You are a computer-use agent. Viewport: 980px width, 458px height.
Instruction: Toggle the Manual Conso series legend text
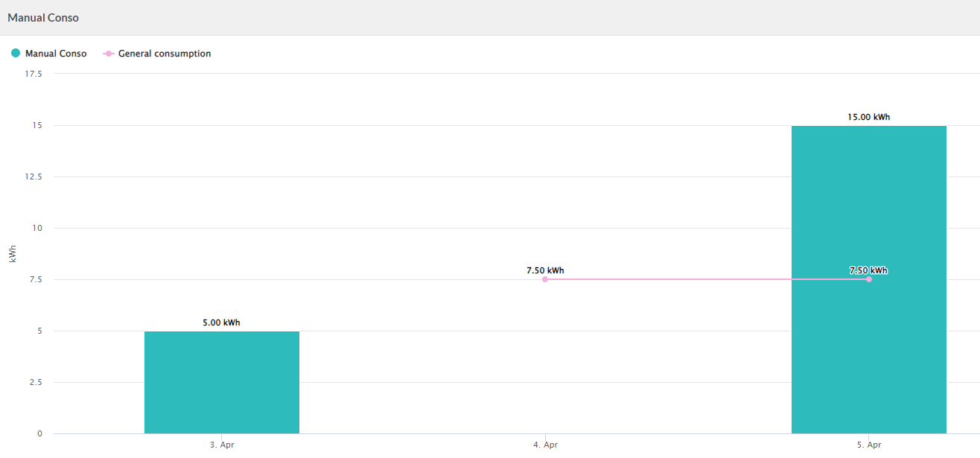[x=56, y=54]
